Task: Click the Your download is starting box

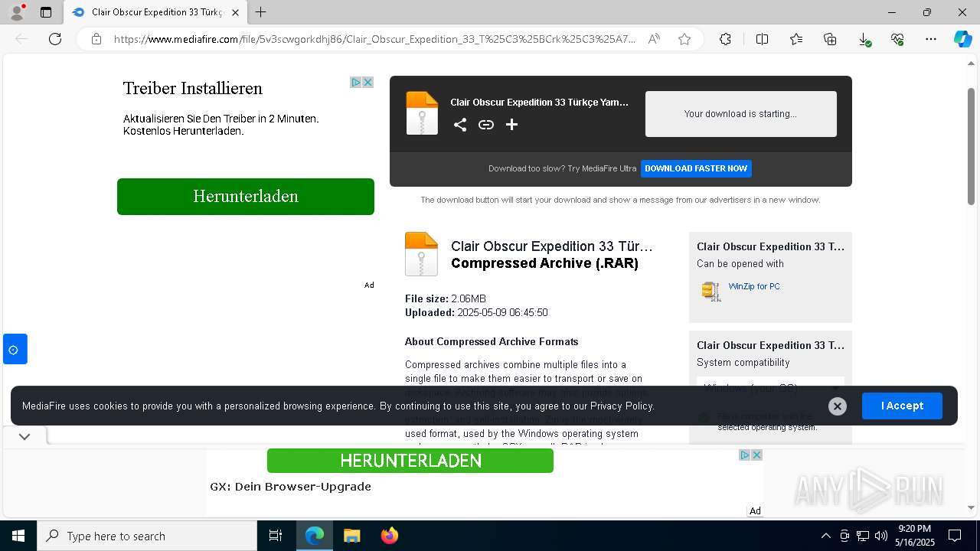Action: pyautogui.click(x=741, y=114)
